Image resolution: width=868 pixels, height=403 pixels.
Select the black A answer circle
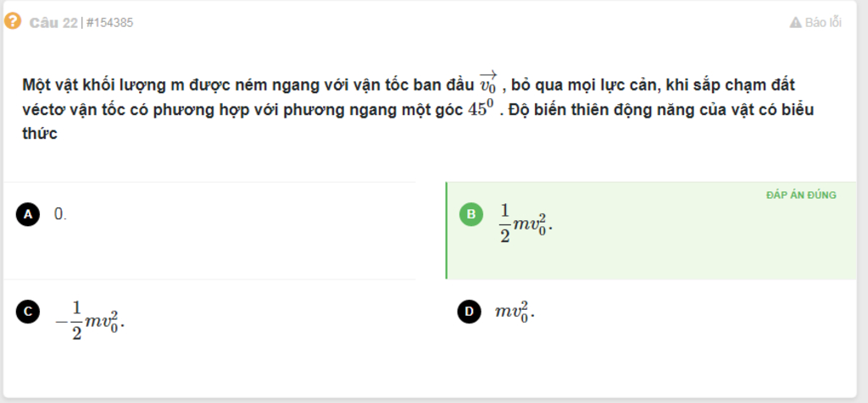pos(28,214)
